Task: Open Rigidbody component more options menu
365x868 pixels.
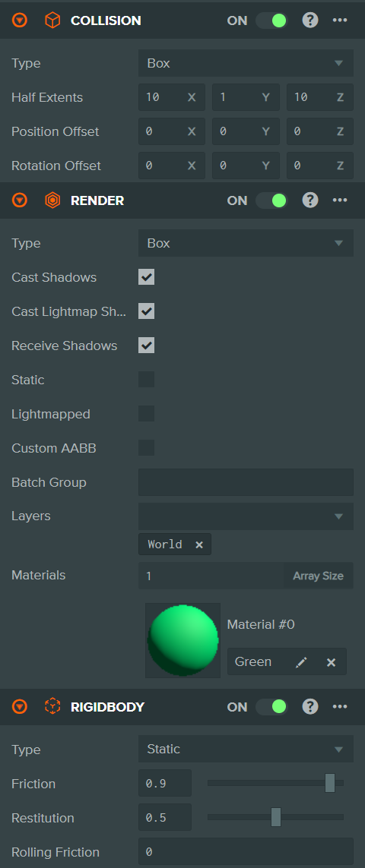Action: [339, 706]
